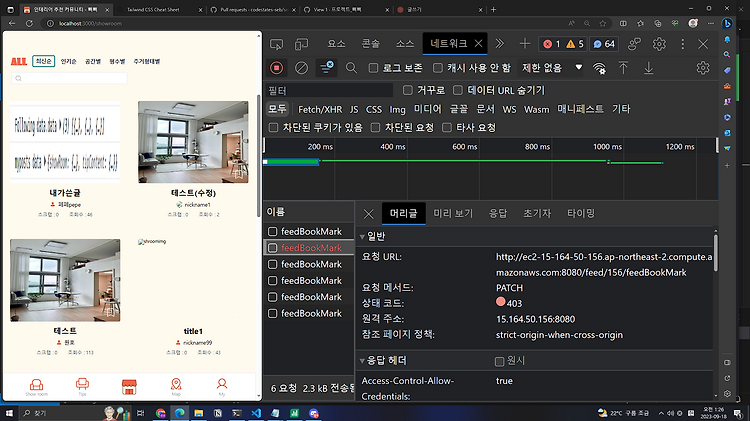Image resolution: width=750 pixels, height=421 pixels.
Task: Switch to the Sources tab
Action: click(405, 44)
